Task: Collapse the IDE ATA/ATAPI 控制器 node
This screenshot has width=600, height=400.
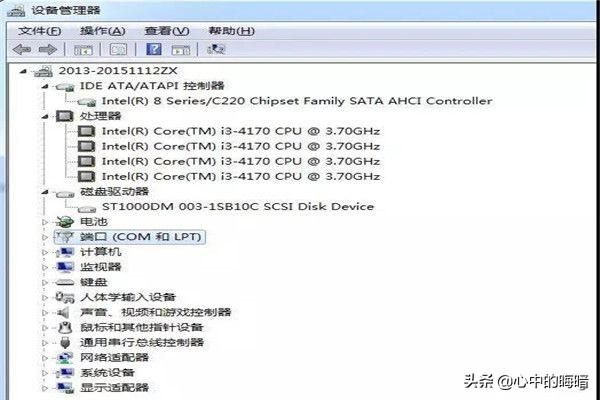Action: coord(45,86)
